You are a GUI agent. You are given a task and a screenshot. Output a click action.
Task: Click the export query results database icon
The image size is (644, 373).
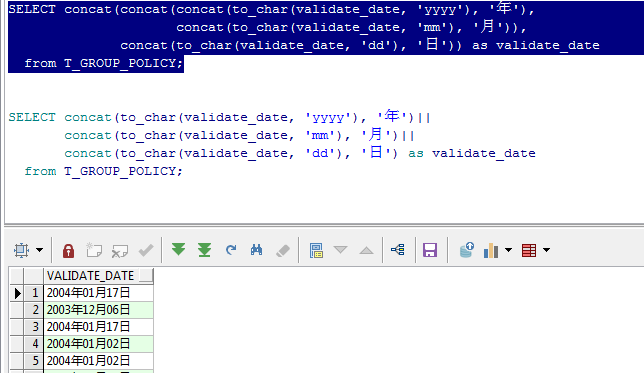tap(467, 250)
